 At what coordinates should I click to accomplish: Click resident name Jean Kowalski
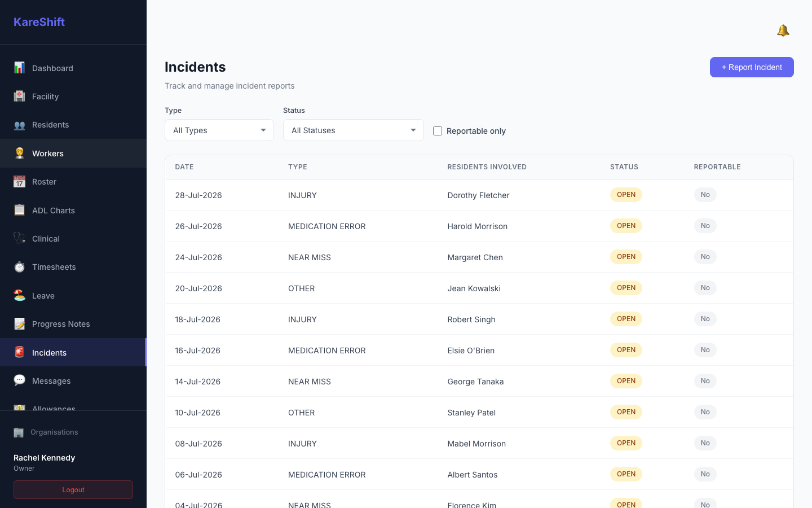pos(474,288)
